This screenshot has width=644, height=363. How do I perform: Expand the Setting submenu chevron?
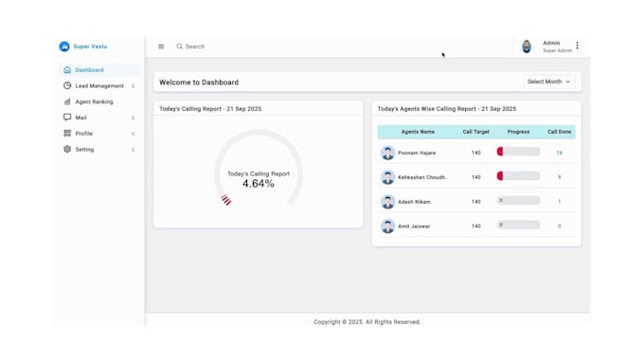point(134,150)
